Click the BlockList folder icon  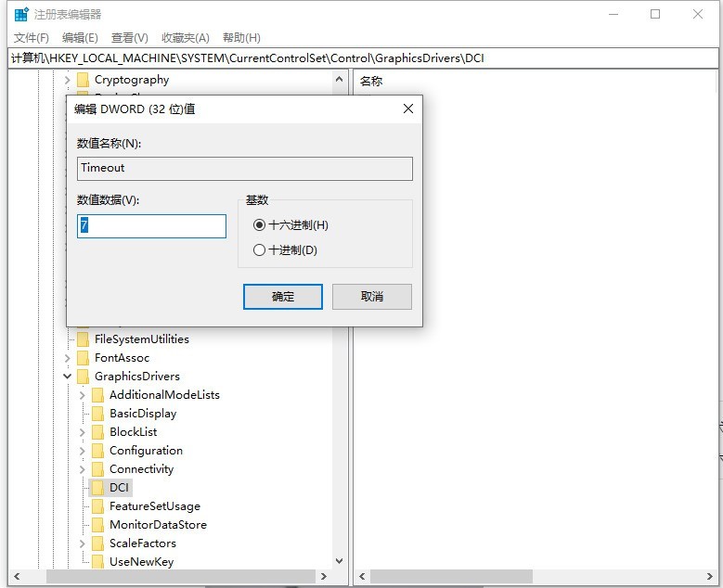97,432
